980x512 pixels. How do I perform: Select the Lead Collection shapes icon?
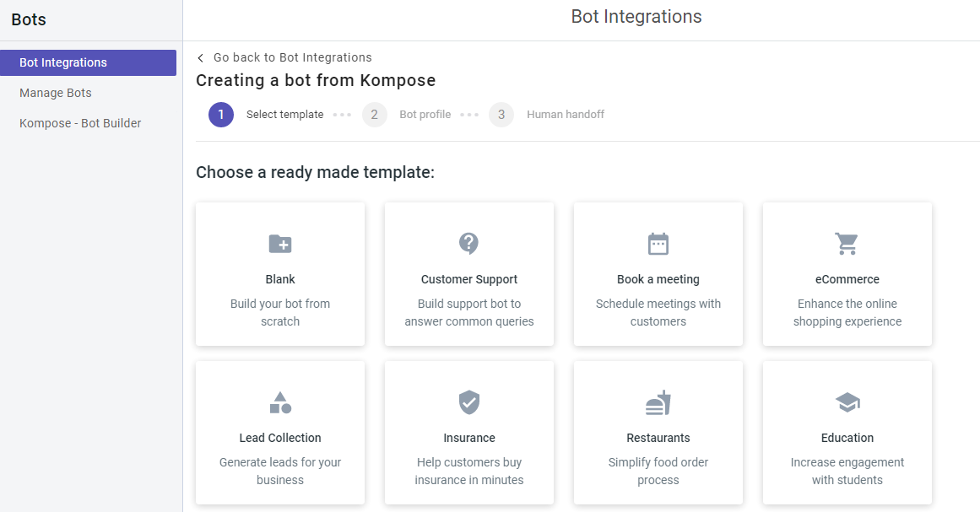click(280, 402)
